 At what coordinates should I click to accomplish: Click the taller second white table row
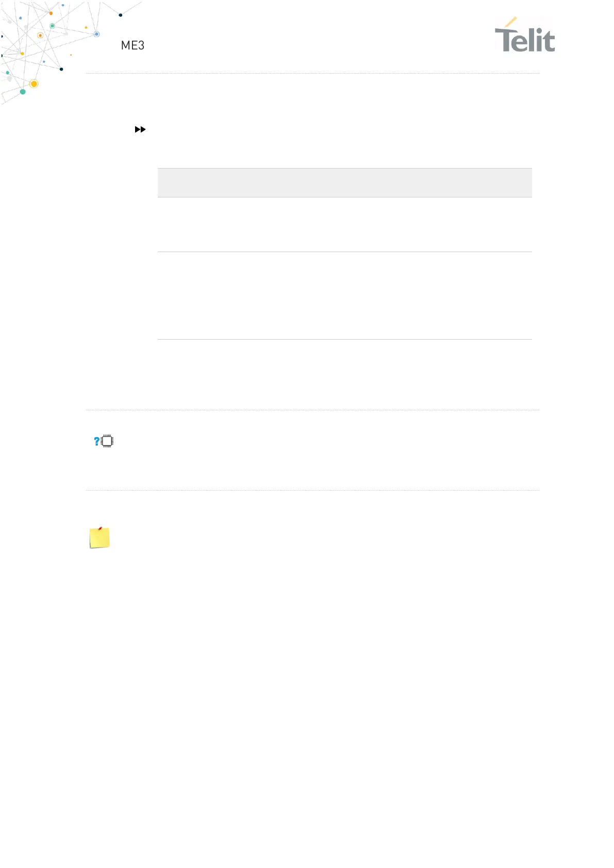pyautogui.click(x=344, y=296)
